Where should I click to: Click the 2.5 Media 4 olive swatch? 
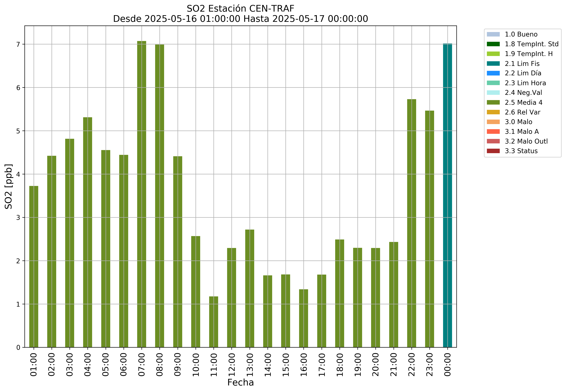[x=493, y=102]
